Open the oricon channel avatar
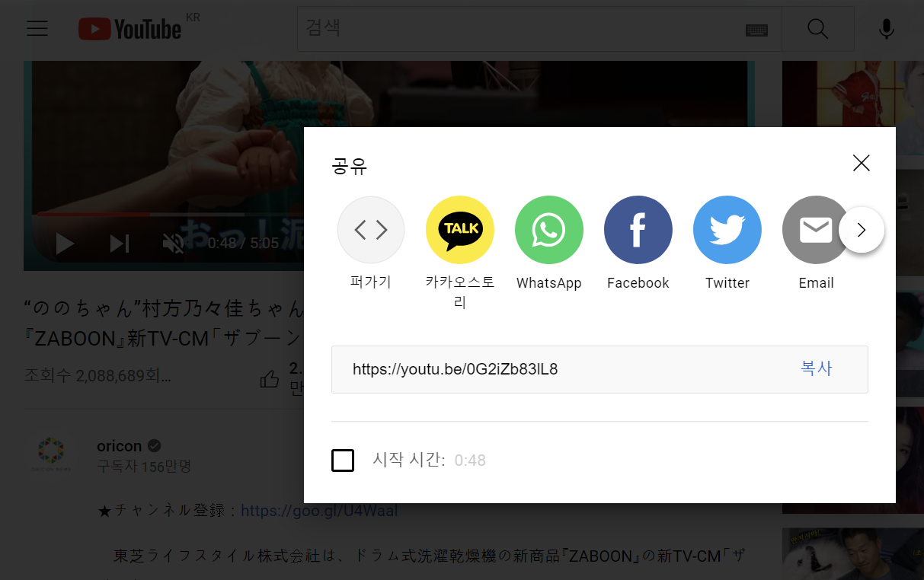 tap(52, 451)
